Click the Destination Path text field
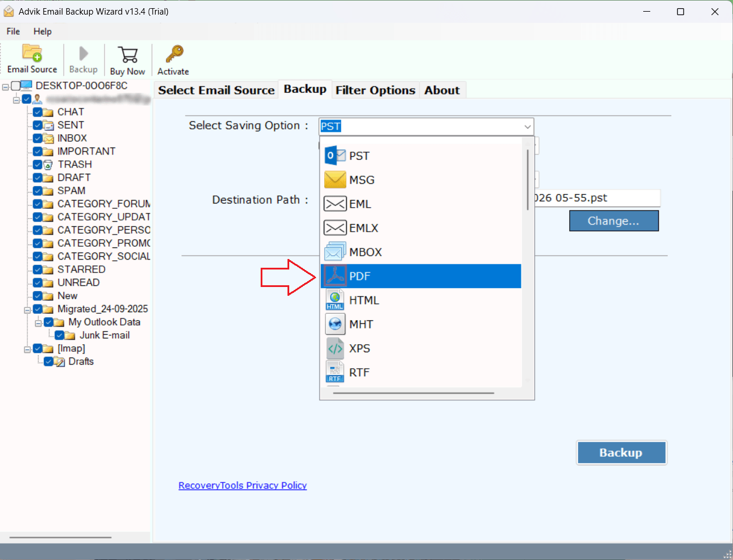 coord(597,198)
